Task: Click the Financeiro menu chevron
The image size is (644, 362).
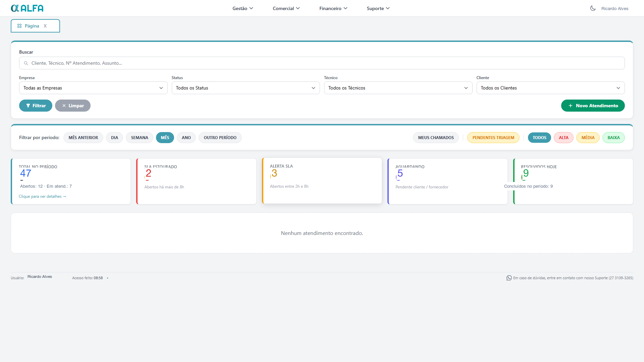Action: (345, 8)
